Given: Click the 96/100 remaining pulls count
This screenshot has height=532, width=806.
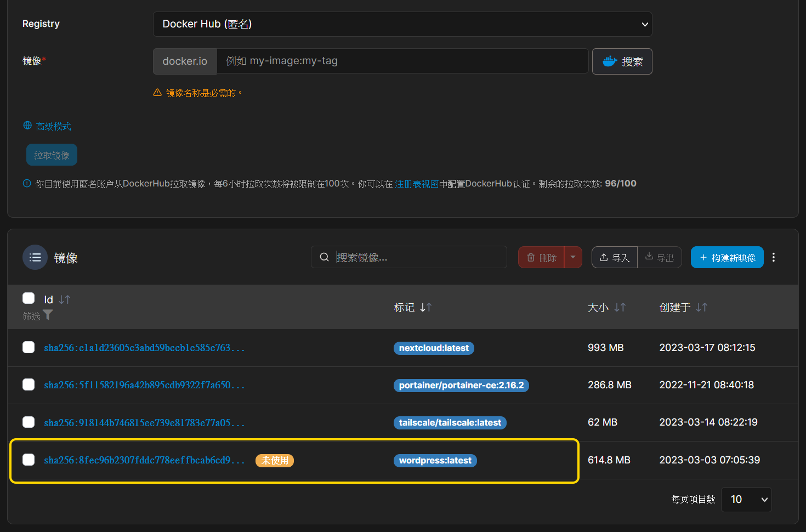Looking at the screenshot, I should pos(621,184).
